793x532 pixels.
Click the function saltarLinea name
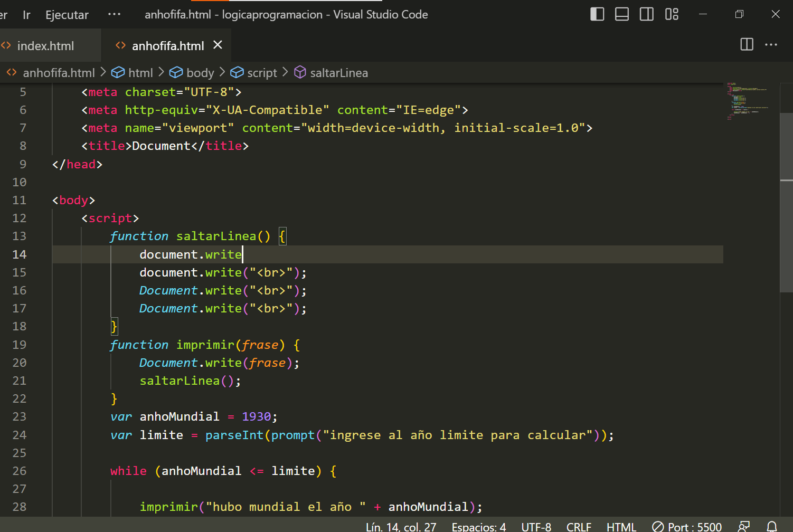point(216,236)
